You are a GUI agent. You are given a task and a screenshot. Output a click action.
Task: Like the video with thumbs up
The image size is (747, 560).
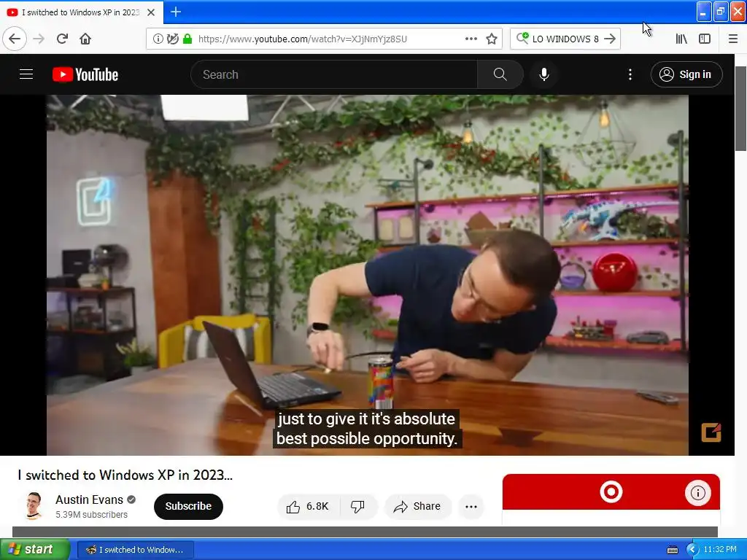point(308,506)
